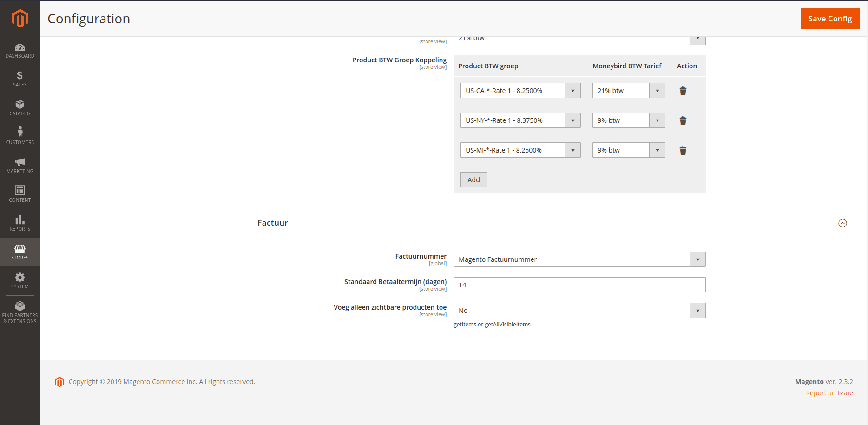Open the System menu
The width and height of the screenshot is (868, 425).
coord(20,281)
